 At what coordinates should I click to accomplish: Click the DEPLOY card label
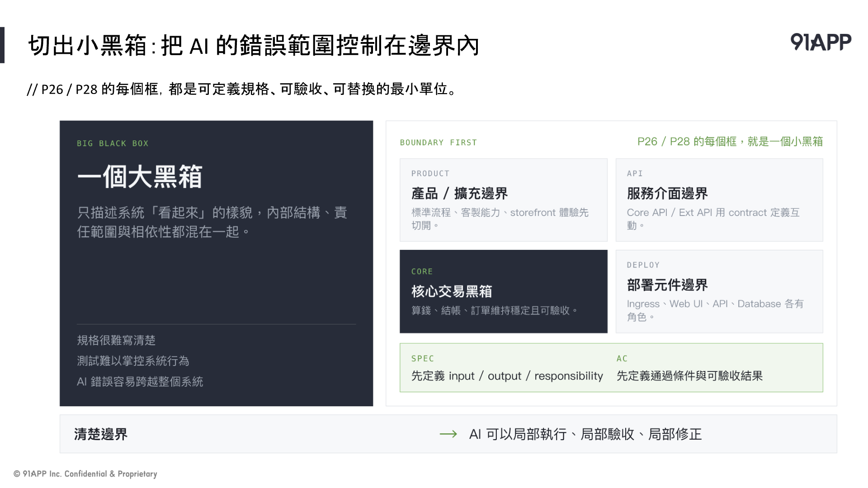point(643,265)
